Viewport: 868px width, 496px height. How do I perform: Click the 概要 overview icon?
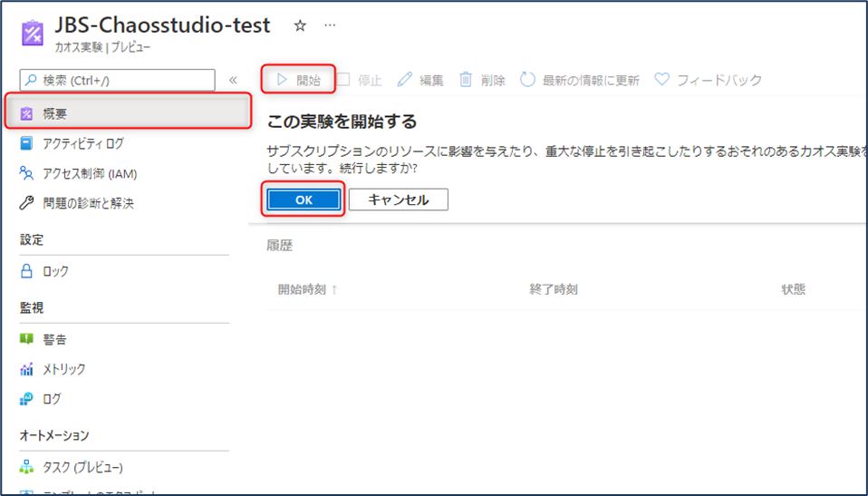26,113
